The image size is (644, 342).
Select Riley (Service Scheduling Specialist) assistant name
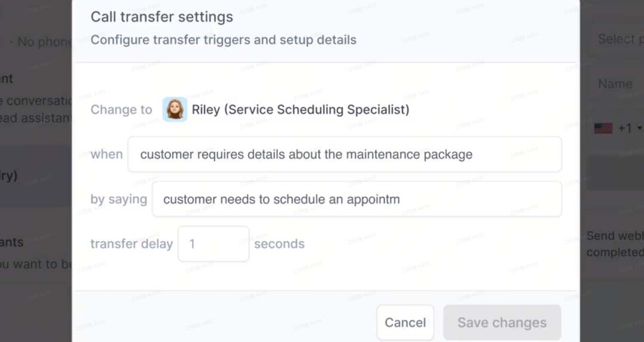(300, 109)
